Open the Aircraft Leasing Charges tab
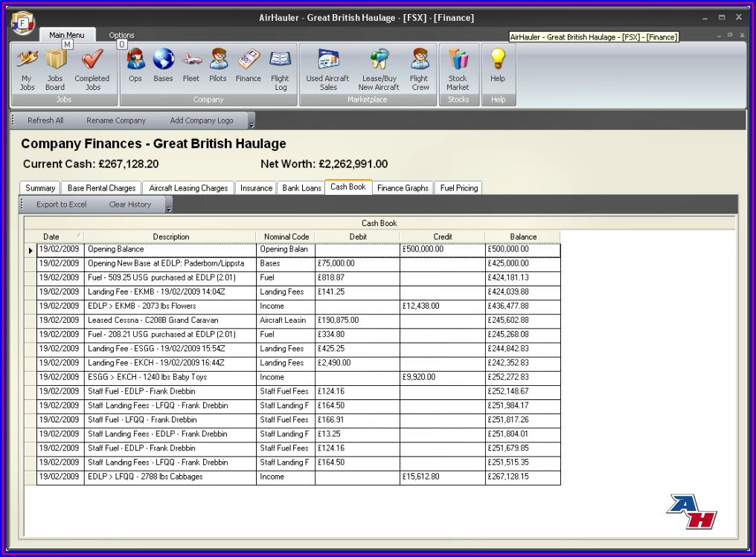The width and height of the screenshot is (756, 557). coord(188,188)
